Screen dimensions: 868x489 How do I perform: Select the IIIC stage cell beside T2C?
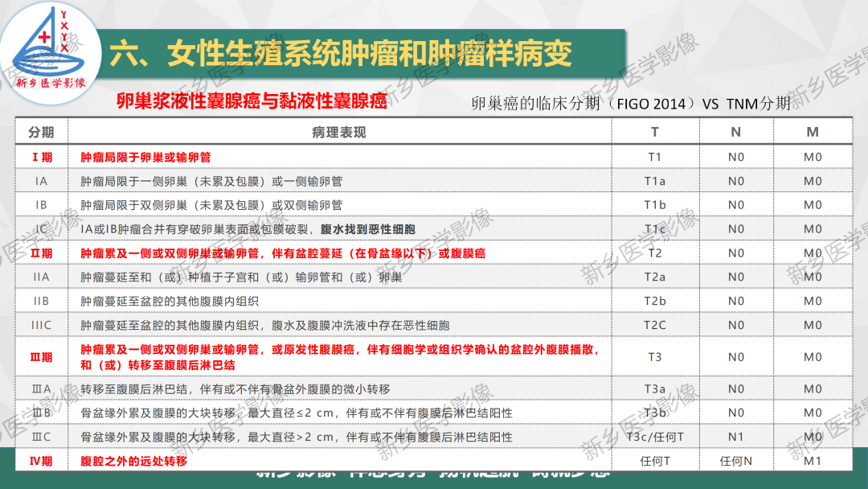coord(41,325)
